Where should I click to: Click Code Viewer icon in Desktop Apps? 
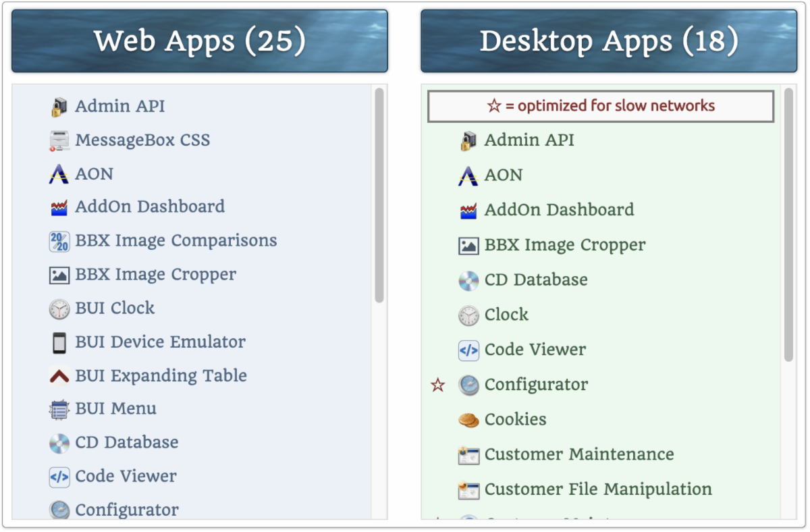[468, 350]
